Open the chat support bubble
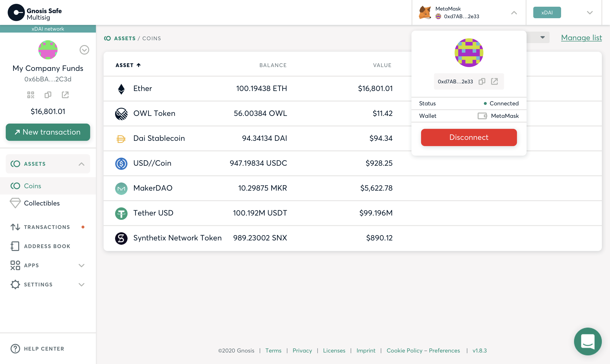The width and height of the screenshot is (610, 364). pyautogui.click(x=588, y=341)
